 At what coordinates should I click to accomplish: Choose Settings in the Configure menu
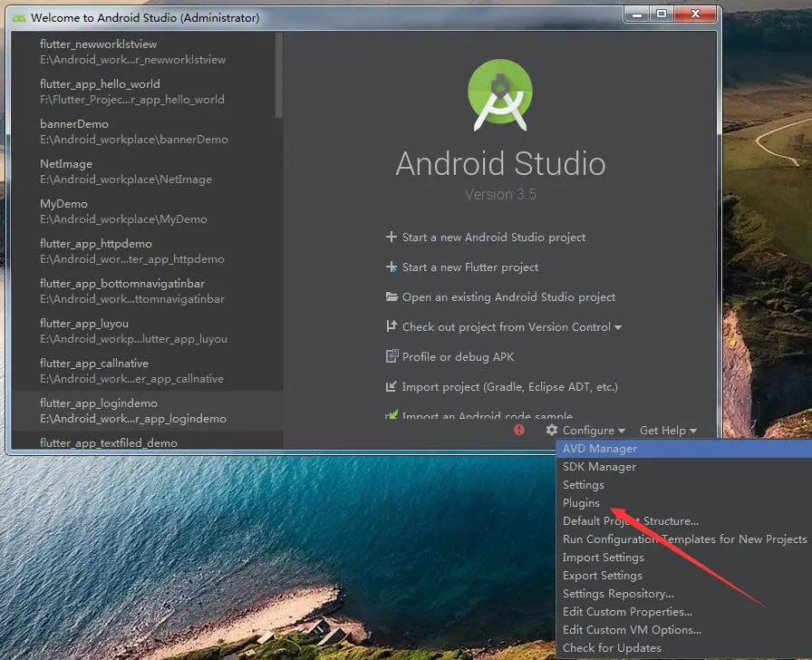[683, 485]
